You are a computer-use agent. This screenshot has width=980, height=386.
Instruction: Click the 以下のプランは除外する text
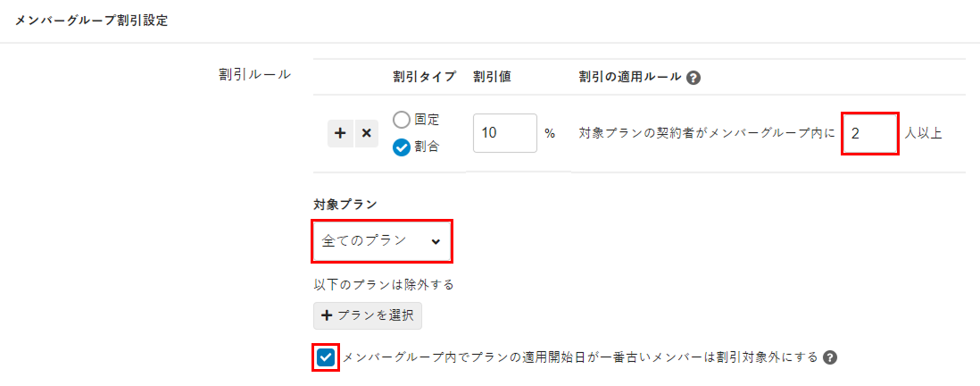tap(384, 285)
